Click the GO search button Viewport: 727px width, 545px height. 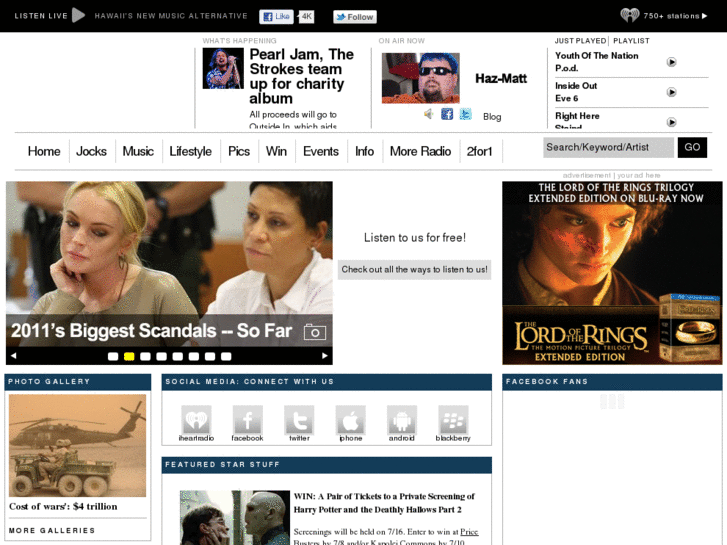click(692, 147)
